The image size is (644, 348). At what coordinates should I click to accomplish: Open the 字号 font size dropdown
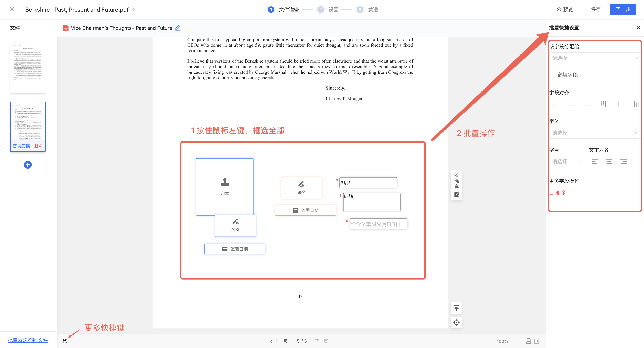pyautogui.click(x=567, y=161)
